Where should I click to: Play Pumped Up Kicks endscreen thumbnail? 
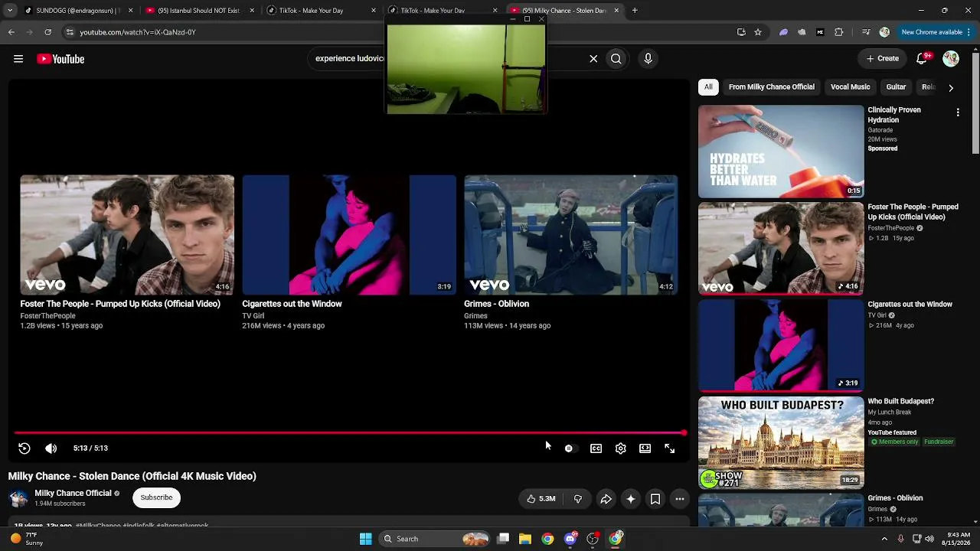pos(127,235)
